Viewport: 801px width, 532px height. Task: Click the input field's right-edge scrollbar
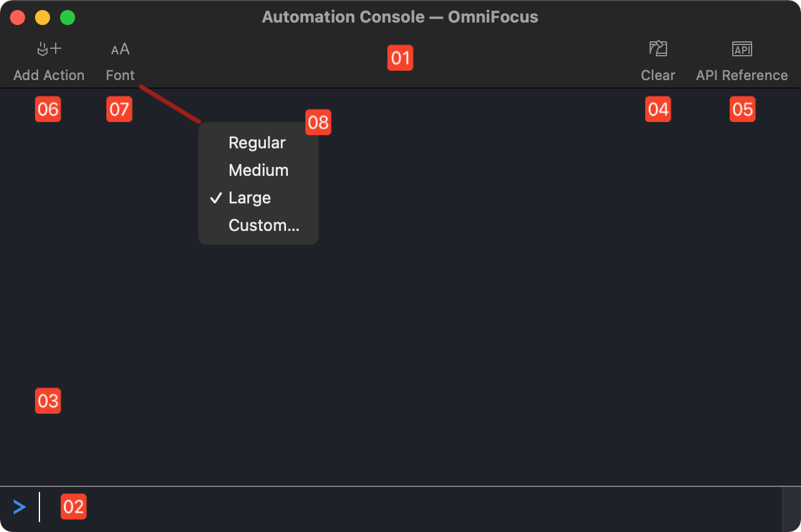click(x=791, y=509)
